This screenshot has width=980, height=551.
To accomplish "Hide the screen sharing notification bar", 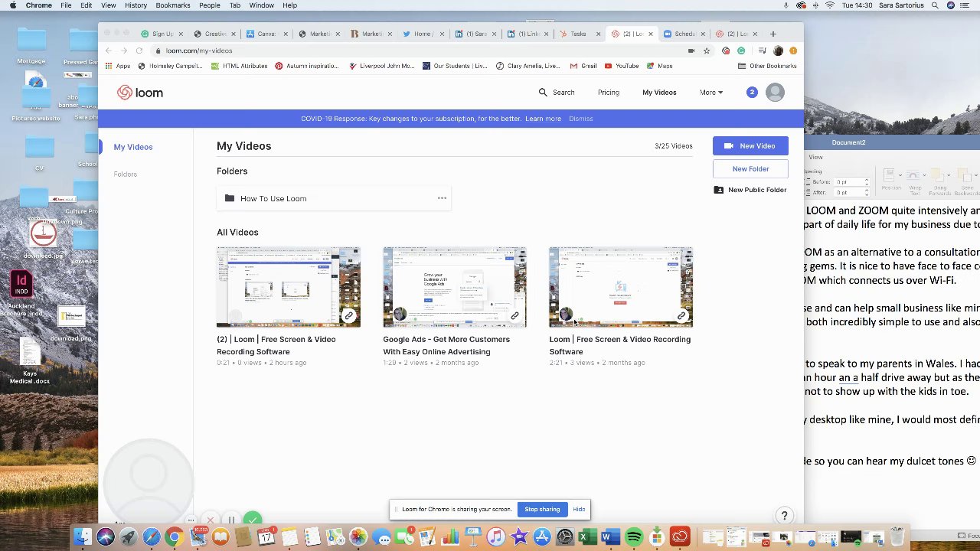I will pyautogui.click(x=579, y=510).
